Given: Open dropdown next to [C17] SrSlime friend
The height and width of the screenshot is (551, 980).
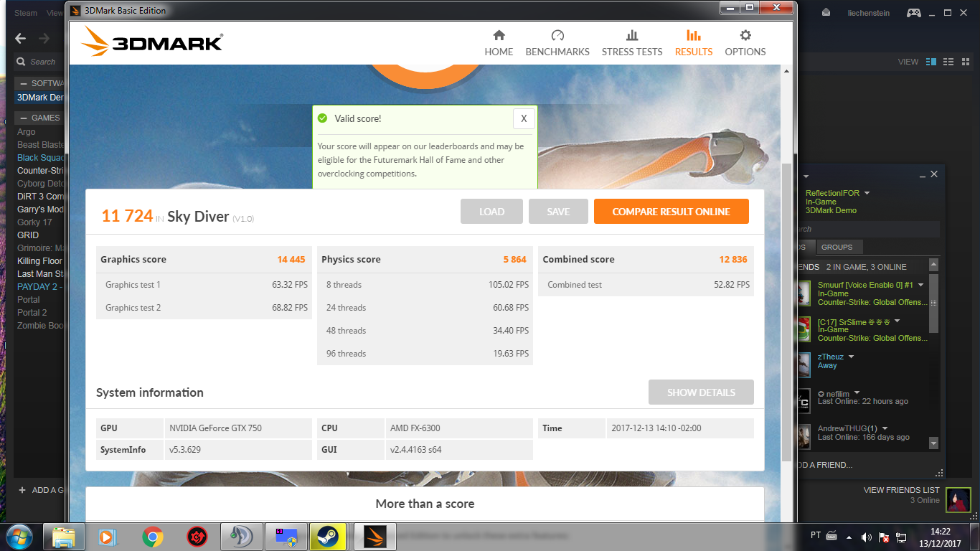Looking at the screenshot, I should pos(897,321).
